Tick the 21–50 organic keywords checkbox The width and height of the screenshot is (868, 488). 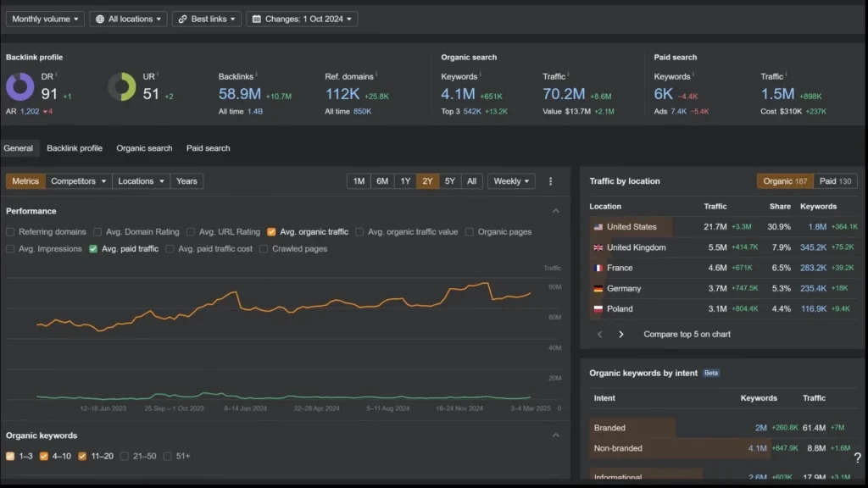[x=125, y=457]
